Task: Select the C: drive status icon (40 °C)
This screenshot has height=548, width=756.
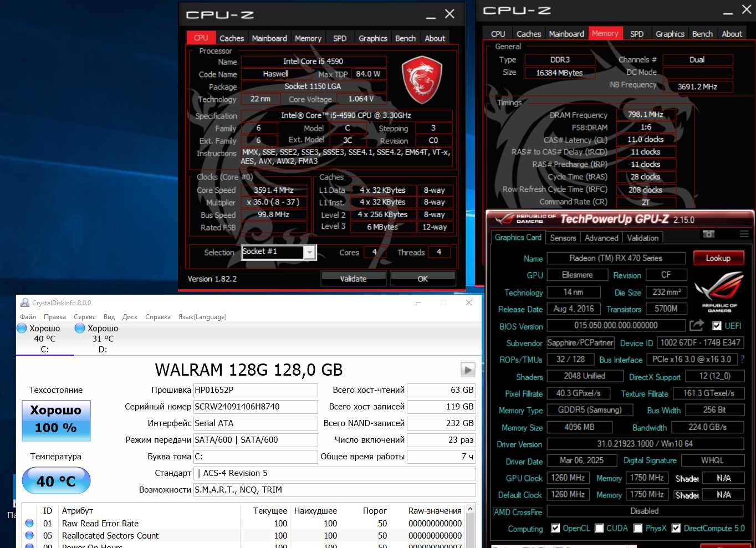Action: pos(22,328)
